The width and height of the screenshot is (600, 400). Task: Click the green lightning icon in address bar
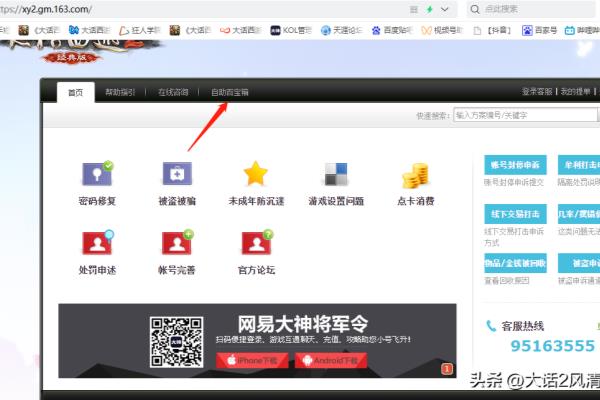[429, 10]
